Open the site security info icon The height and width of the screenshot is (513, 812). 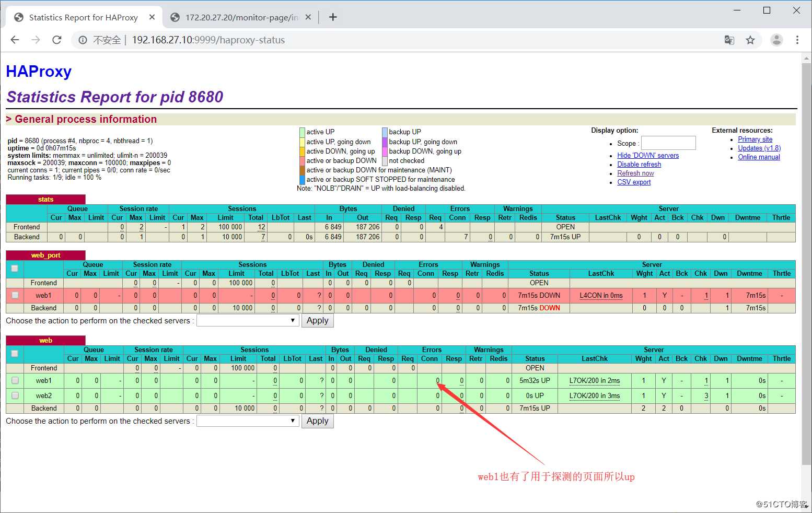pos(83,40)
